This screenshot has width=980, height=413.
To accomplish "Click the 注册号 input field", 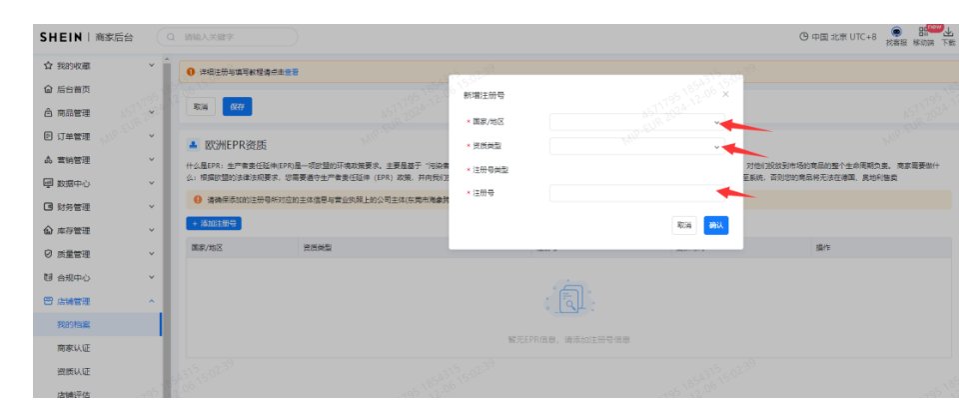I will (637, 193).
